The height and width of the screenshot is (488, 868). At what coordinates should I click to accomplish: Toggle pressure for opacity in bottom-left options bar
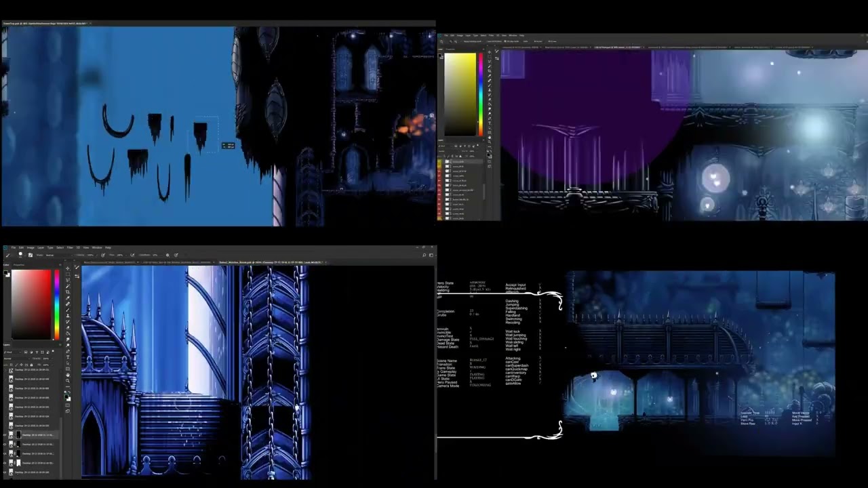point(103,255)
